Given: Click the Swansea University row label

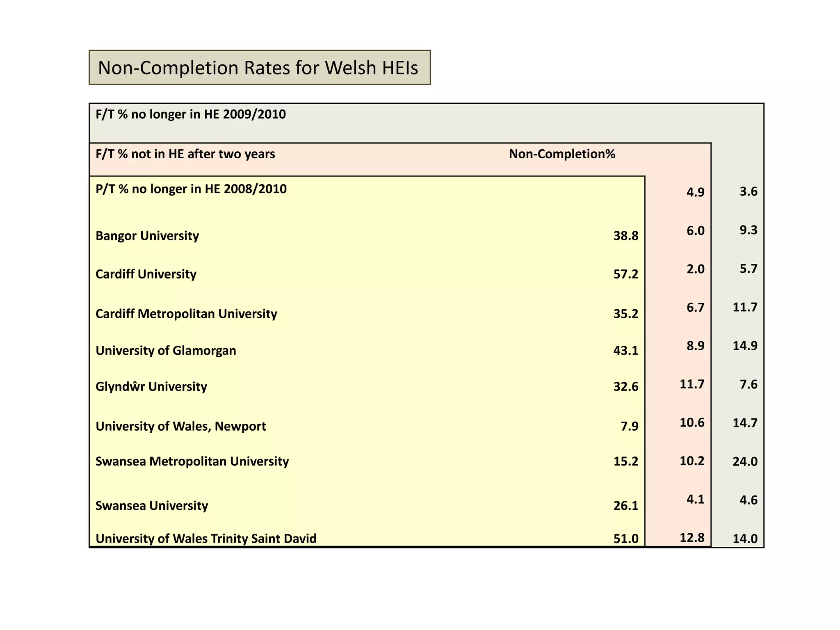Looking at the screenshot, I should 151,505.
